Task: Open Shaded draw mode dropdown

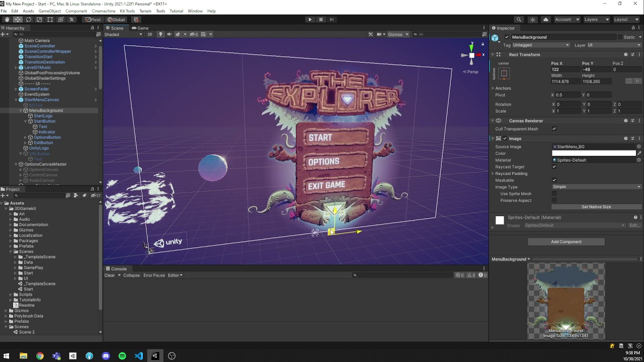Action: (123, 34)
